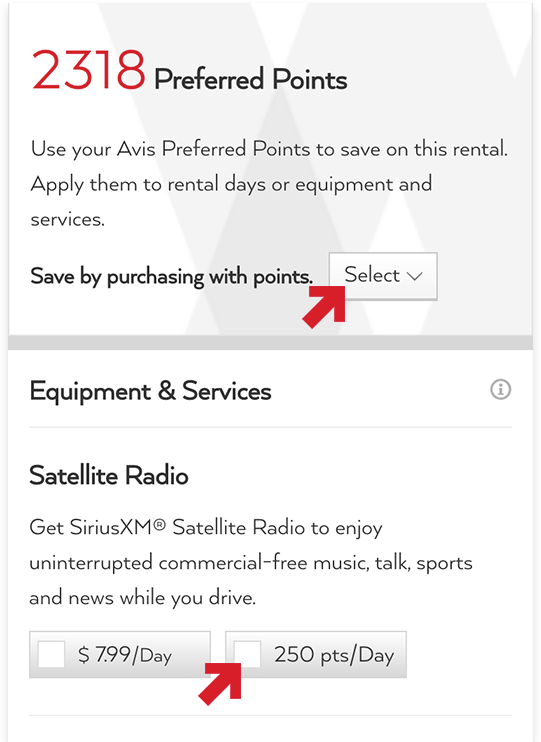Image resolution: width=541 pixels, height=742 pixels.
Task: Check the $7.99/Day checkbox
Action: (51, 654)
